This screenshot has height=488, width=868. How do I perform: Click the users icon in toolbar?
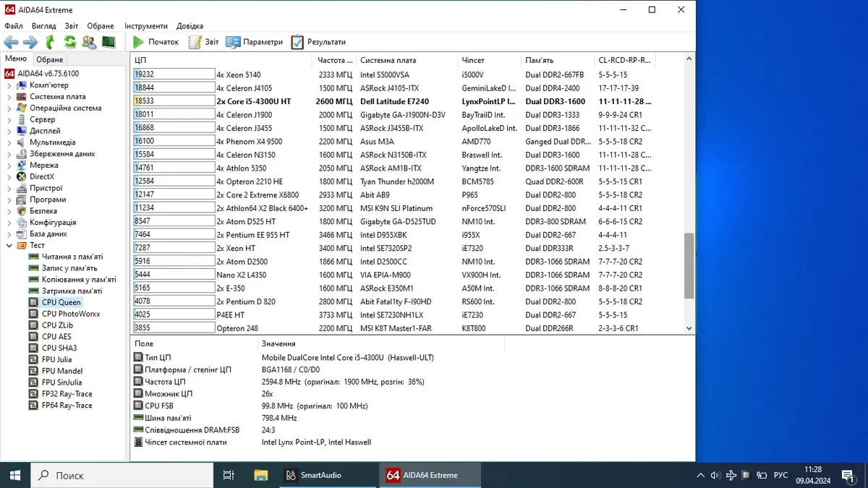pos(89,42)
